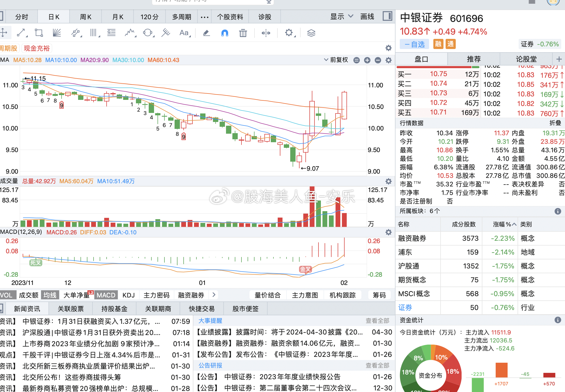This screenshot has height=392, width=565.
Task: Open the 前复权 adjustment dropdown
Action: tap(336, 60)
